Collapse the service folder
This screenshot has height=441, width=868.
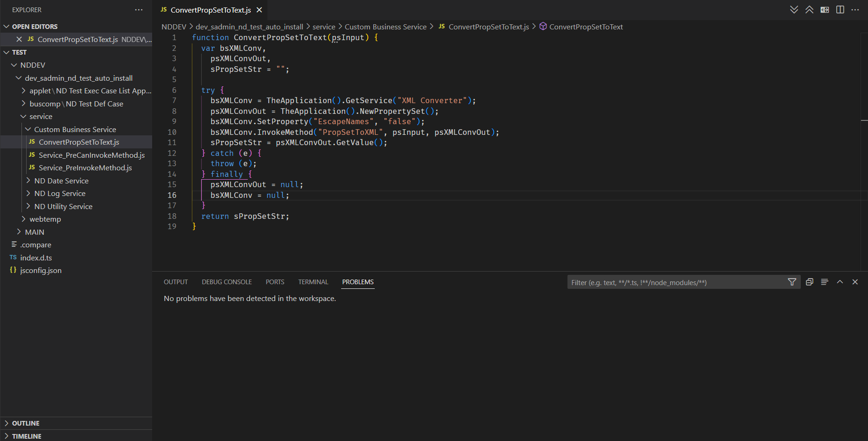click(x=23, y=116)
